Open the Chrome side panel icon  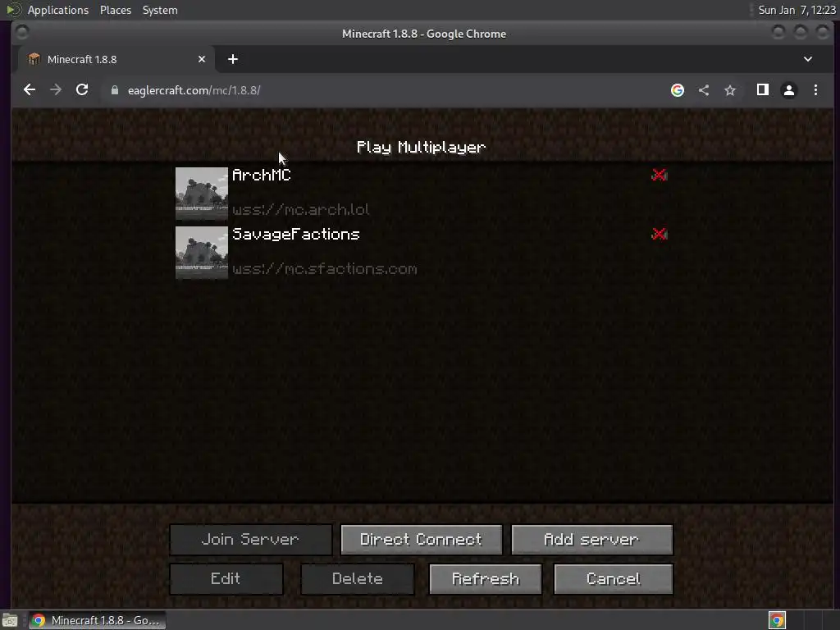click(763, 90)
